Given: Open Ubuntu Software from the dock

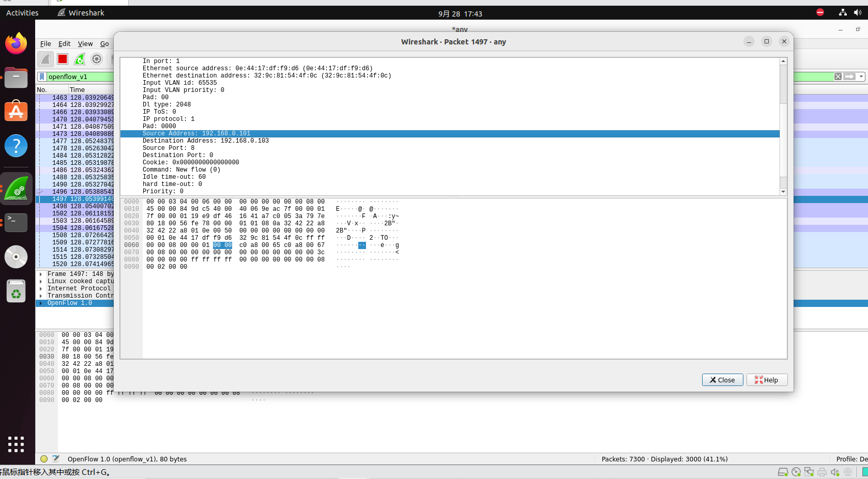Looking at the screenshot, I should (16, 111).
